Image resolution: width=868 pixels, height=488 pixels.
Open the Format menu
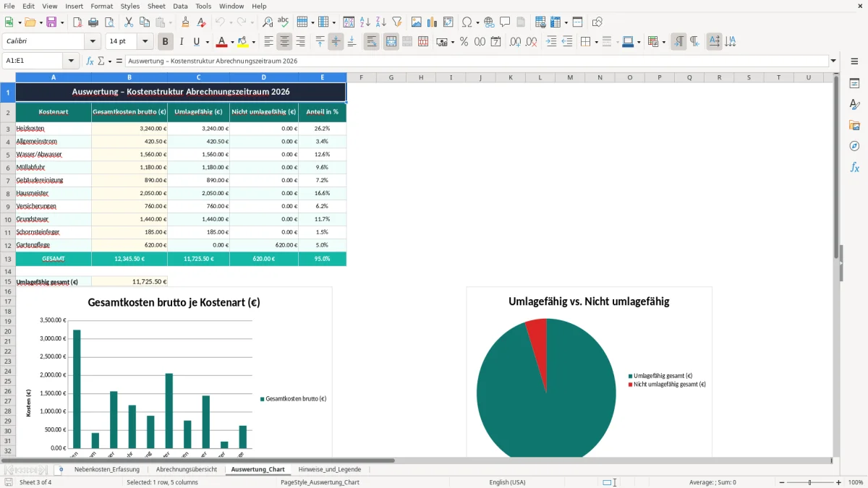point(101,6)
